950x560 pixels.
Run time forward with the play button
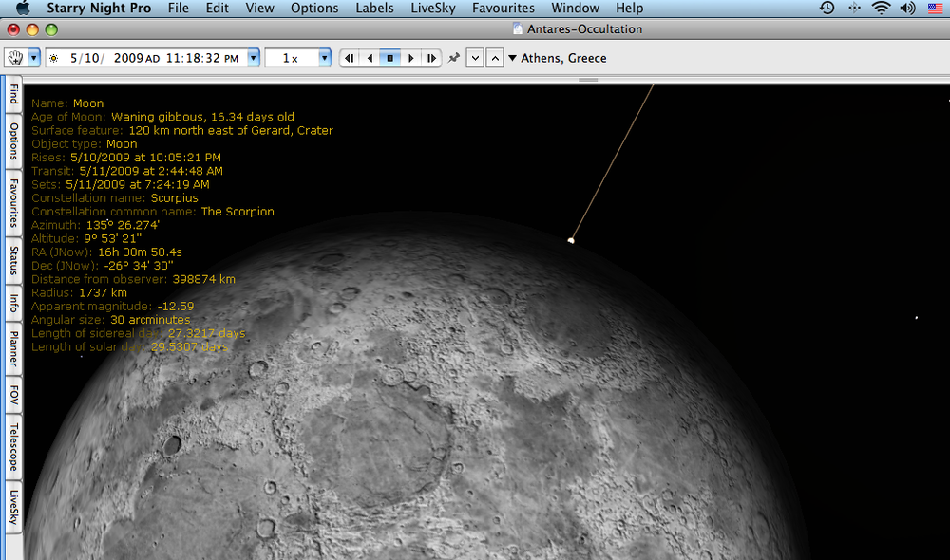[x=410, y=57]
